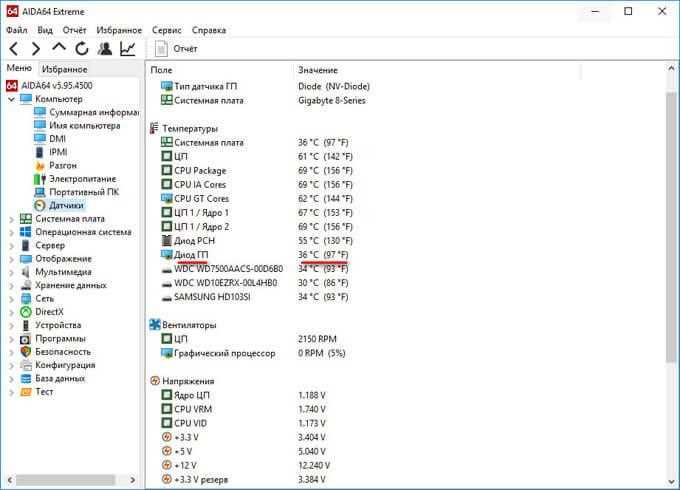Click the Вентиляторы fan icon
This screenshot has height=490, width=680.
coord(155,325)
